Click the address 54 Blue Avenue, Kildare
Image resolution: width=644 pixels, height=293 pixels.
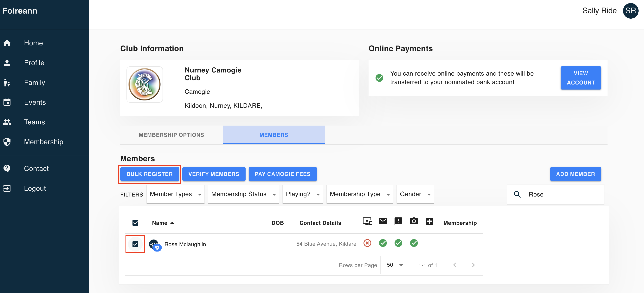click(x=326, y=244)
